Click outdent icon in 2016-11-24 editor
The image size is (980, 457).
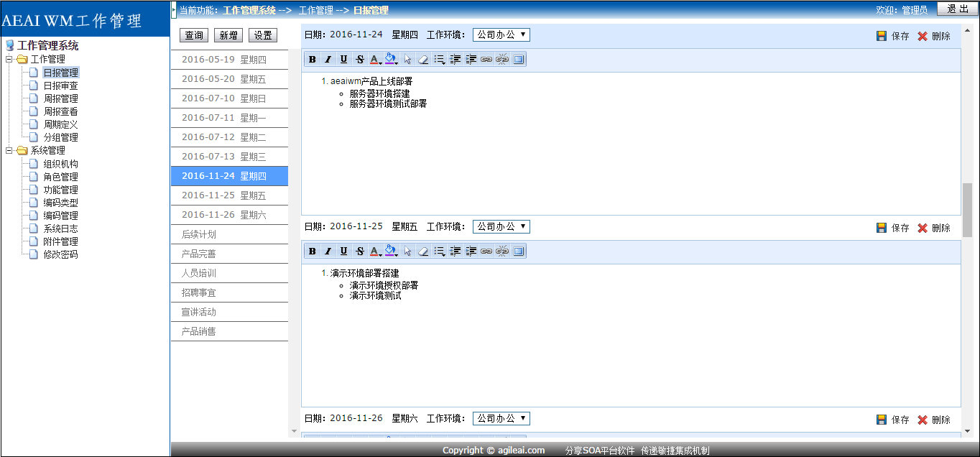coord(455,60)
